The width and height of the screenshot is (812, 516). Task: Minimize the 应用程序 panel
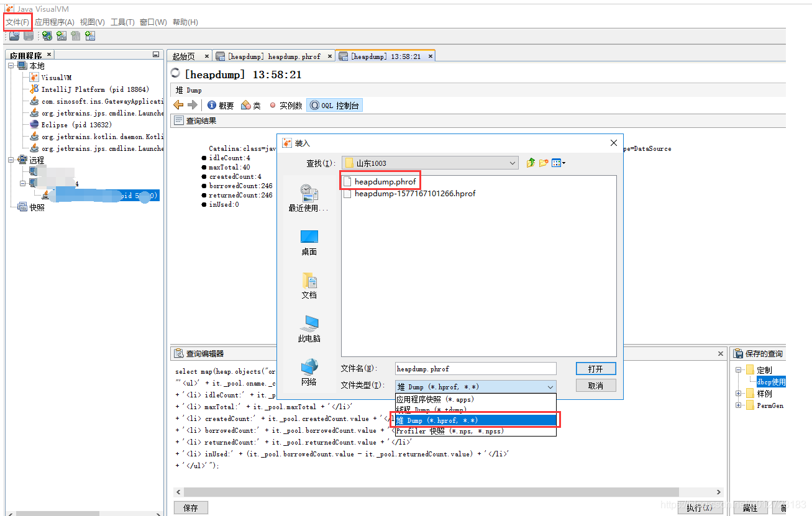[156, 55]
